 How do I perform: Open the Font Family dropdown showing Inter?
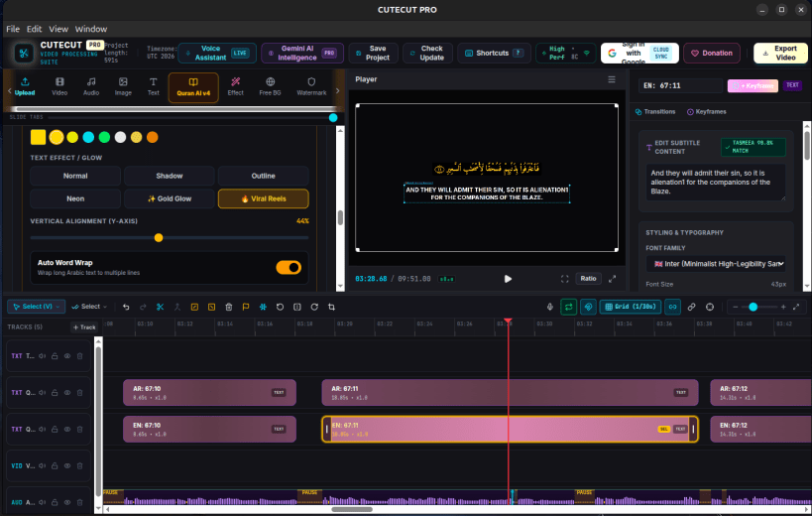(716, 264)
